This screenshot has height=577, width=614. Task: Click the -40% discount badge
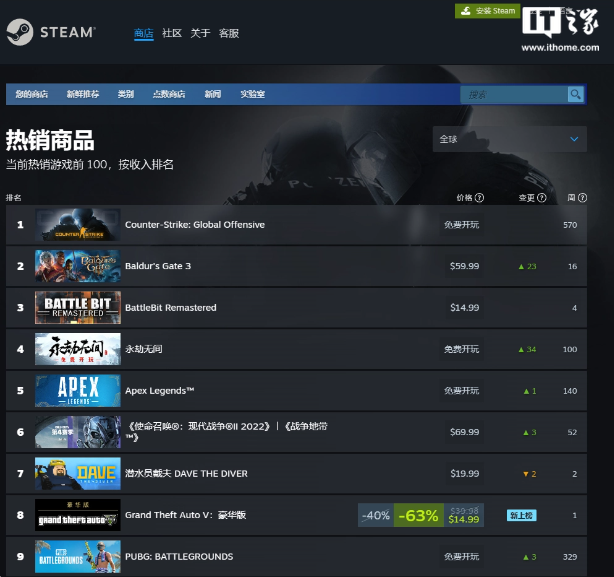click(376, 515)
